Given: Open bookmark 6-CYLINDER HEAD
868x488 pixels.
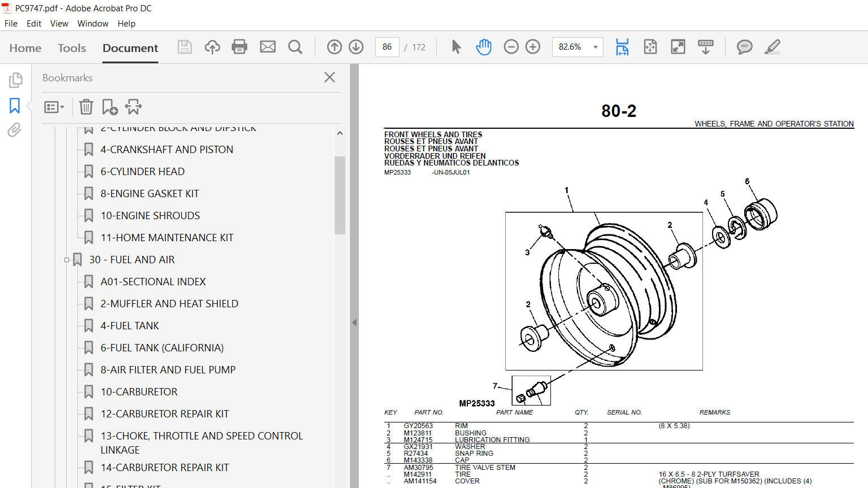Looking at the screenshot, I should (142, 172).
